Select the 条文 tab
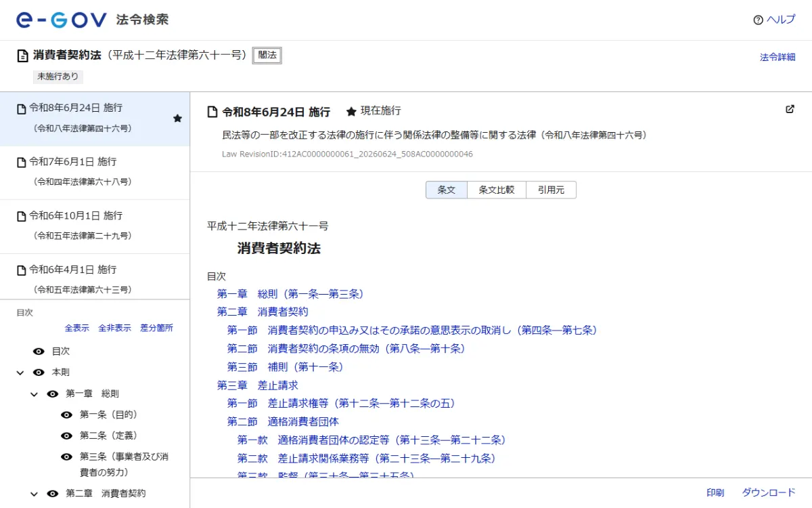The height and width of the screenshot is (508, 812). 447,190
